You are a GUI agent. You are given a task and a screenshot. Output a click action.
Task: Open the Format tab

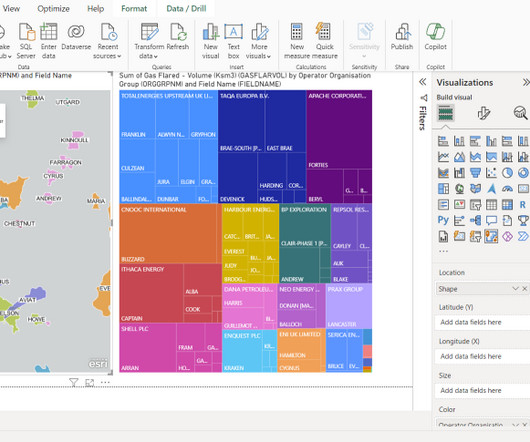134,8
